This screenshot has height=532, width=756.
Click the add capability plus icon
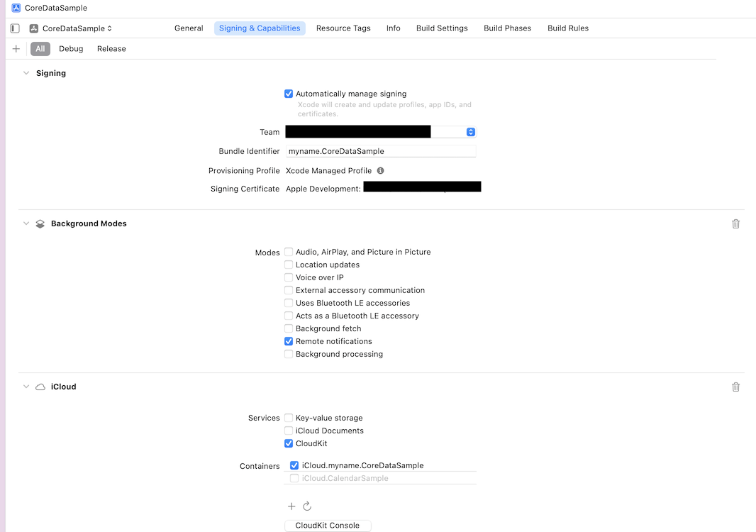pos(16,49)
